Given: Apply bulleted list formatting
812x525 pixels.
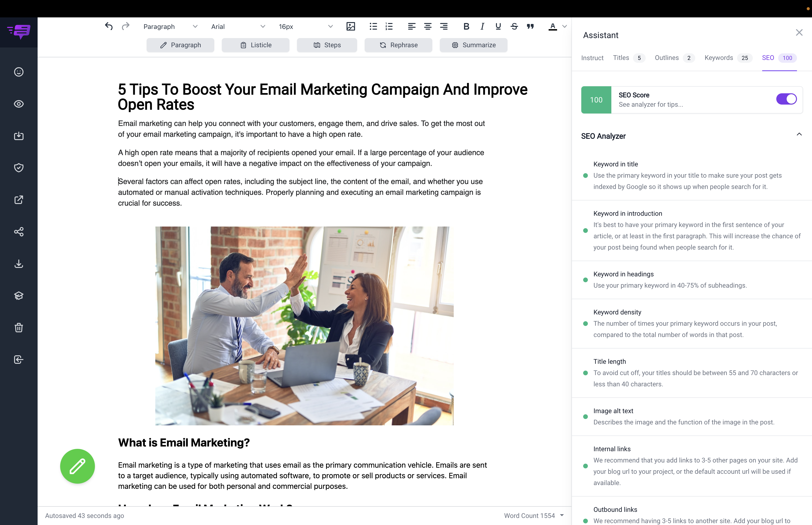Looking at the screenshot, I should pos(373,26).
